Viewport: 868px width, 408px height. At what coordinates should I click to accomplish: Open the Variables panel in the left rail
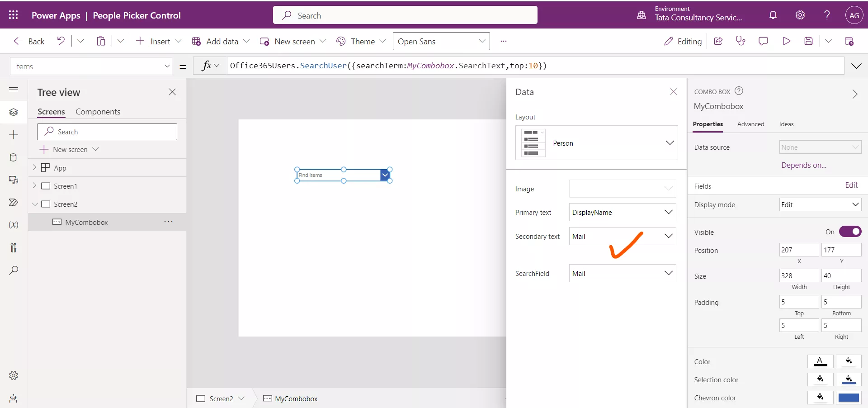click(14, 225)
